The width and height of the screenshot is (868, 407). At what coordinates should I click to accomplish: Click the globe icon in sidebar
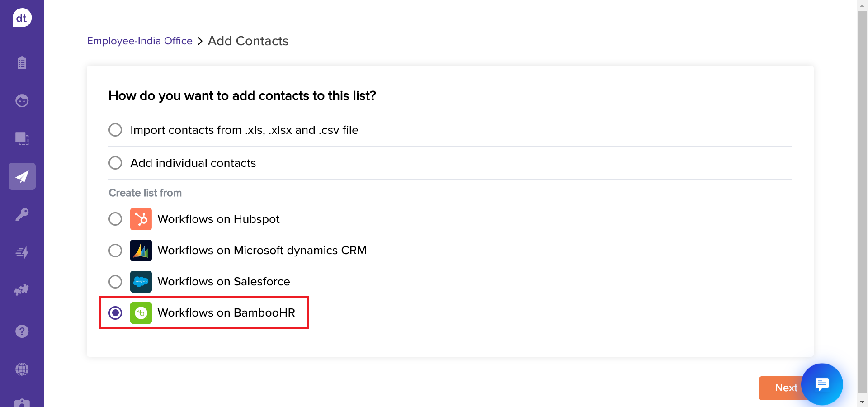(x=22, y=369)
